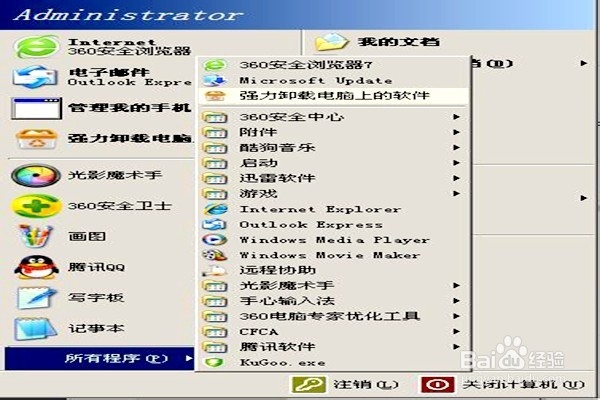Click Internet Explorer entry text
The image size is (600, 400).
[x=320, y=209]
